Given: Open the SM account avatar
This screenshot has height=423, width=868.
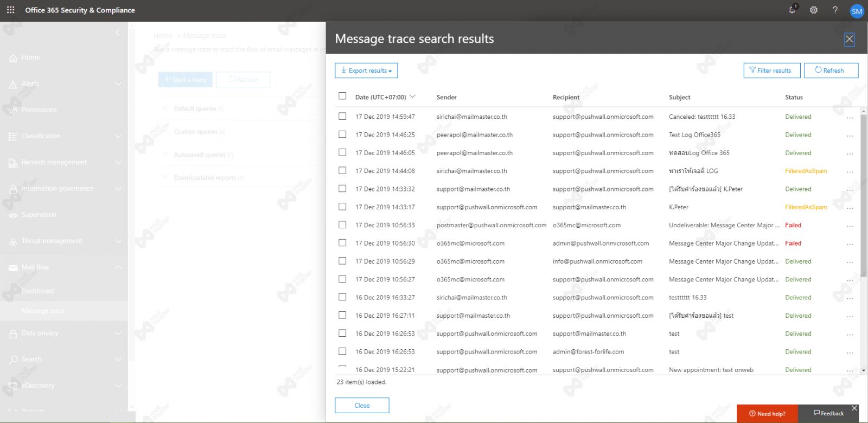Looking at the screenshot, I should (857, 11).
